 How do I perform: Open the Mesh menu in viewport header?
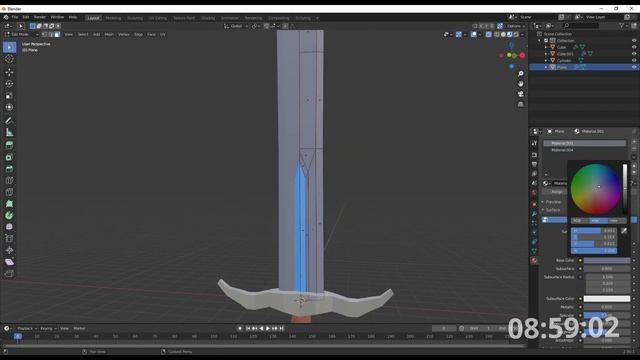109,35
